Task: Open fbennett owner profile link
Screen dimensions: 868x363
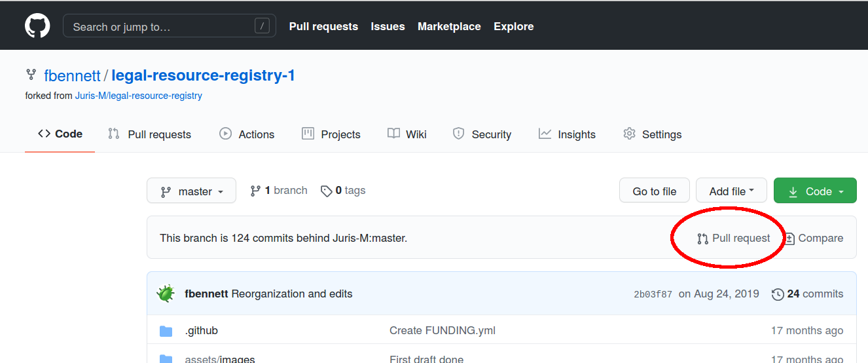Action: click(72, 75)
